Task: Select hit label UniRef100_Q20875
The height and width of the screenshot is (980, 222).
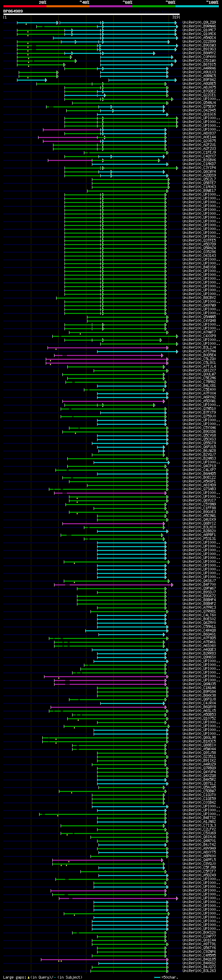Action: point(199,141)
